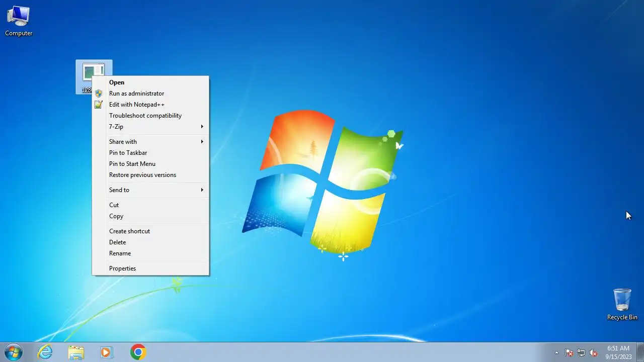
Task: Click the Show desktop button
Action: point(640,352)
